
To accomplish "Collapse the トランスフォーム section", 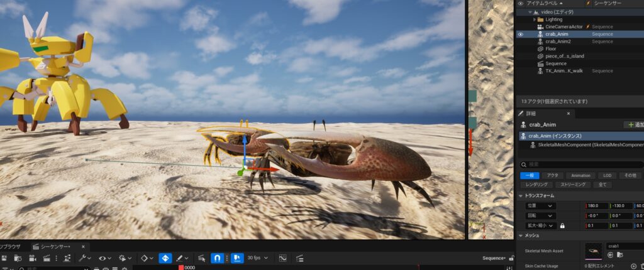I will tap(520, 196).
